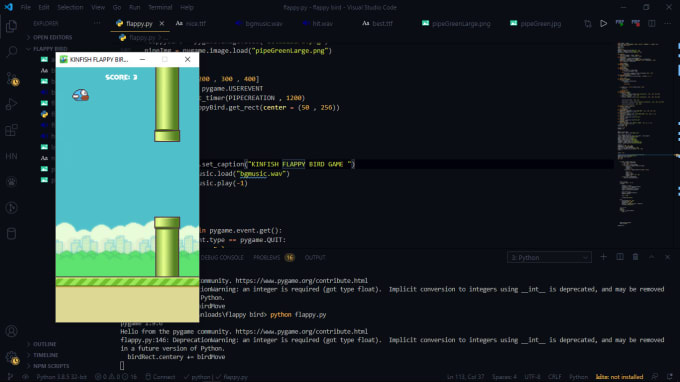Open the Run menu
The image size is (680, 382).
click(x=134, y=7)
